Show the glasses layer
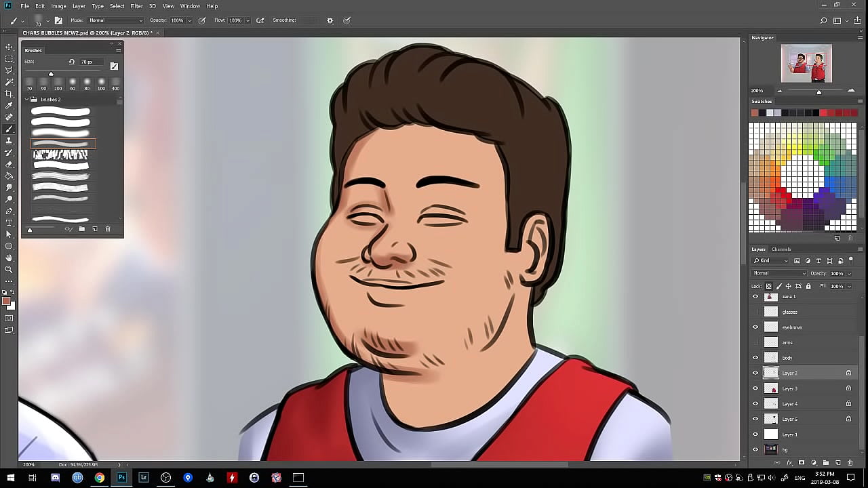Image resolution: width=868 pixels, height=488 pixels. [x=755, y=312]
